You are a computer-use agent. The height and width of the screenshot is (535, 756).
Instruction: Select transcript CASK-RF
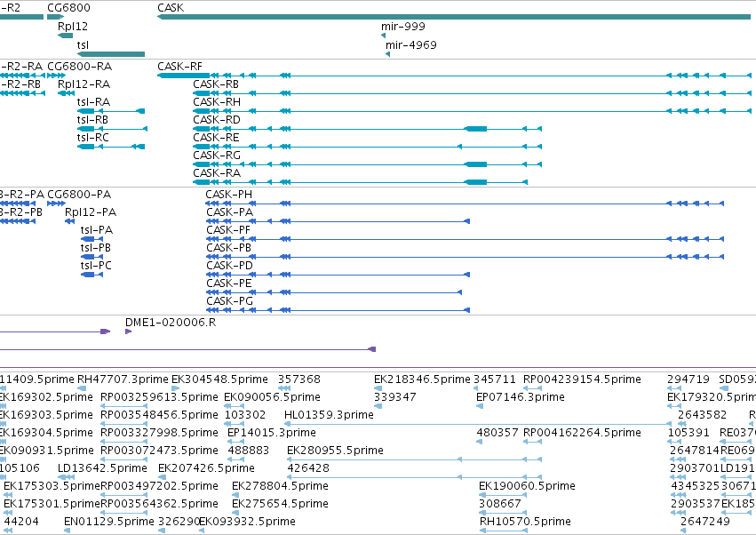[454, 76]
